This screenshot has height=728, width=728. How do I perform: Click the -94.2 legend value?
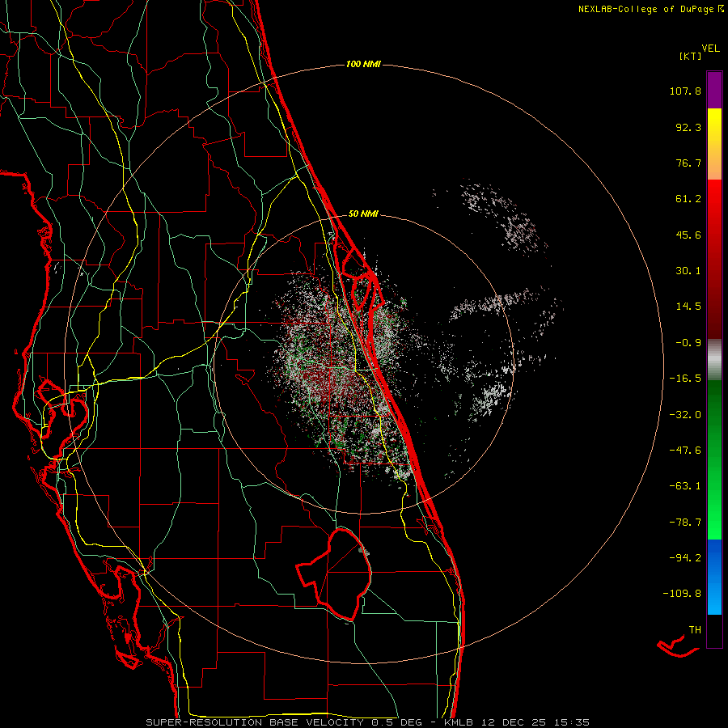tap(685, 557)
